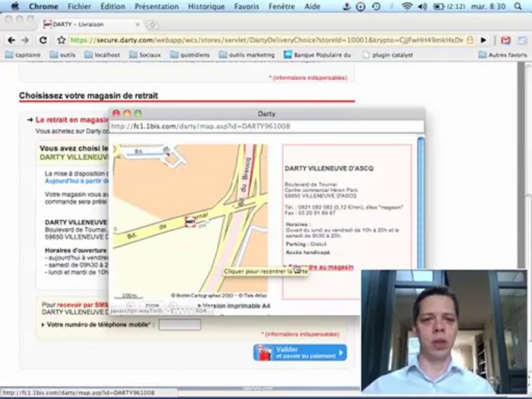Go back with the browser back arrow
The image size is (532, 399).
(11, 40)
